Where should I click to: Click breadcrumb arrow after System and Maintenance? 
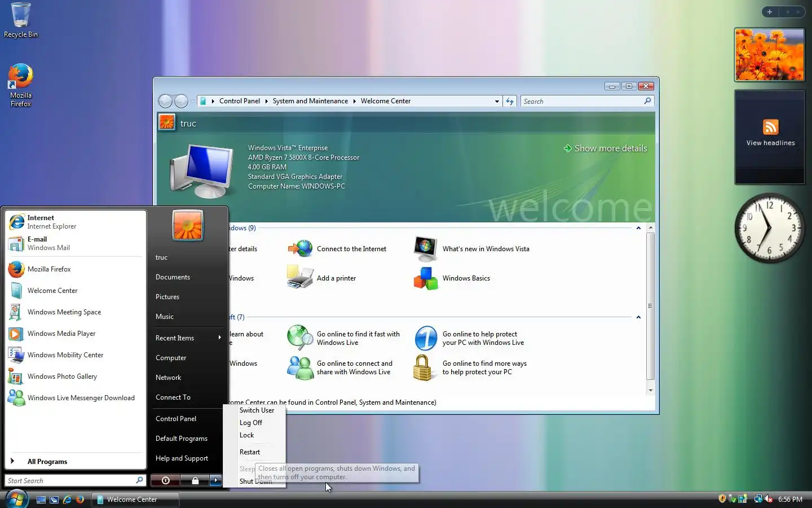355,101
